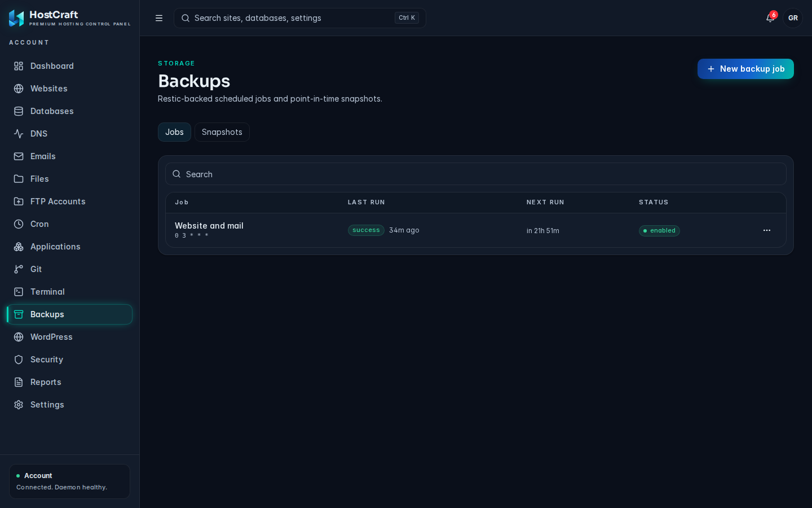This screenshot has height=508, width=812.
Task: Click the HostCraft logo
Action: pyautogui.click(x=16, y=18)
